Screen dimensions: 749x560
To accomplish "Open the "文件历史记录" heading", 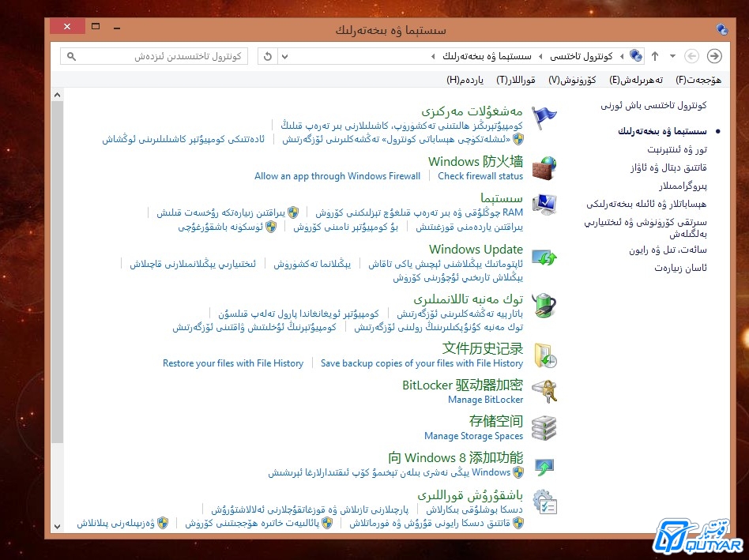I will (x=483, y=348).
